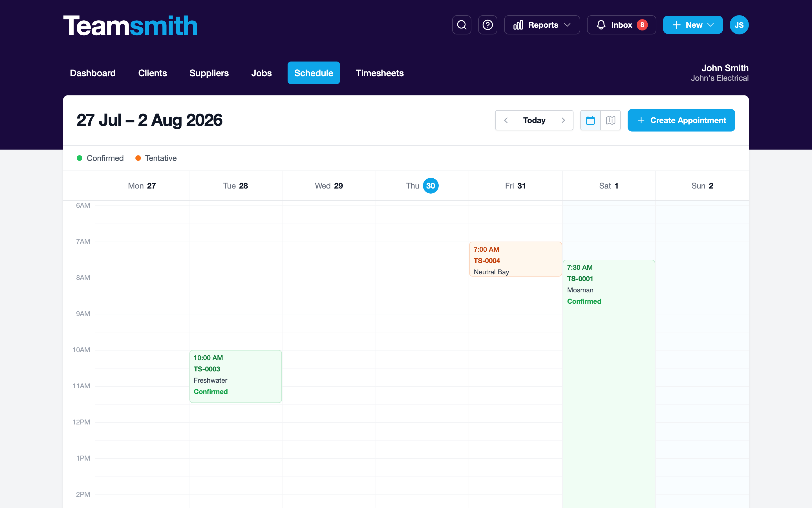Click the New button chevron arrow

pyautogui.click(x=711, y=25)
